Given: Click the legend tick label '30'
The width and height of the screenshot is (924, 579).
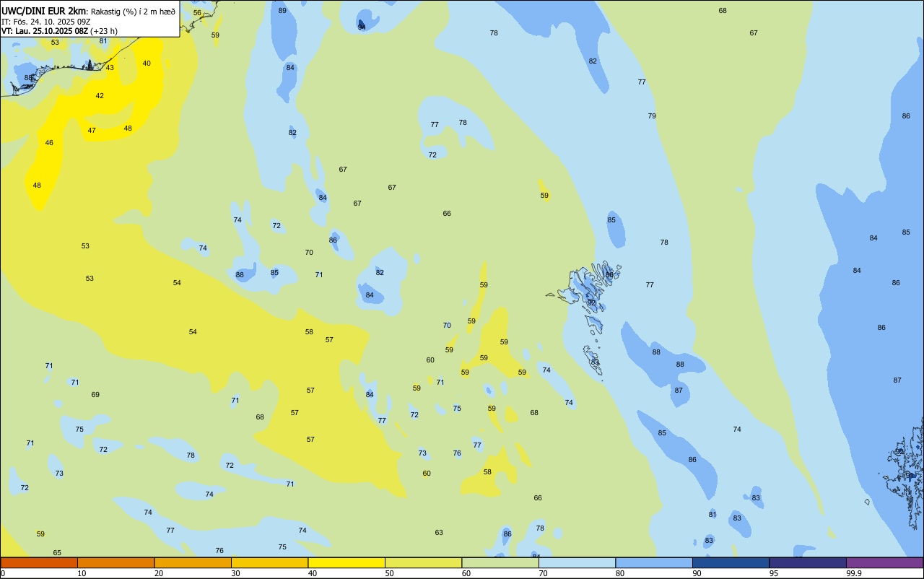Looking at the screenshot, I should [x=236, y=573].
